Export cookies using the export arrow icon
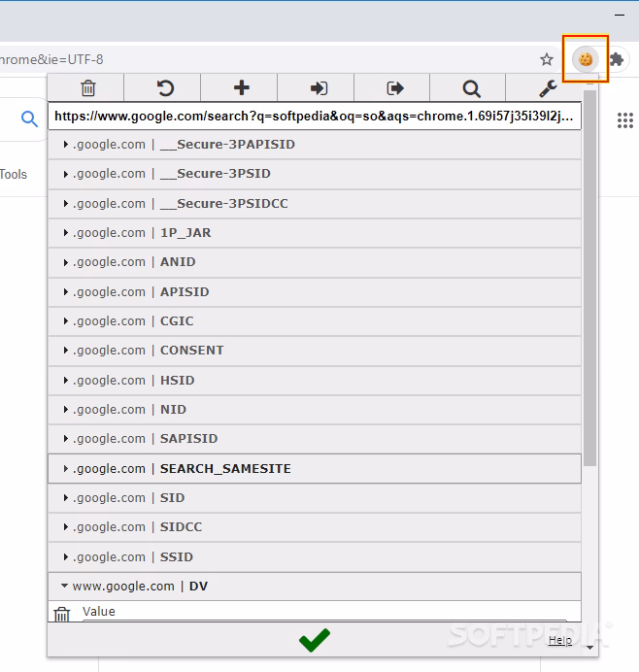This screenshot has height=672, width=639. [x=394, y=87]
